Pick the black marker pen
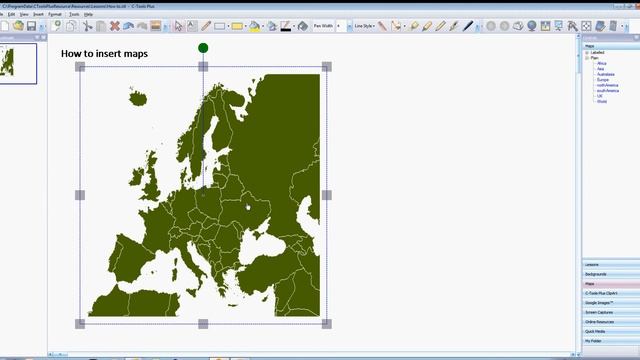The width and height of the screenshot is (640, 360). [468, 26]
